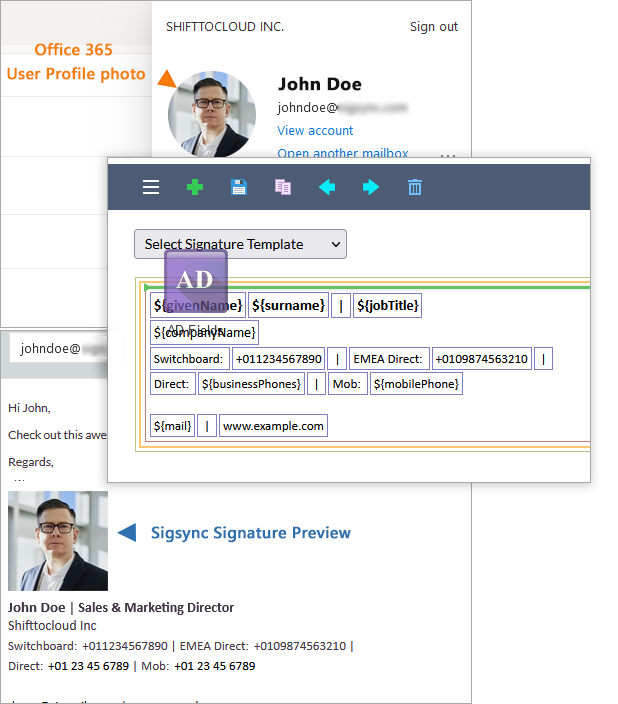Screen dimensions: 618x704
Task: Click the trash delete icon
Action: pos(415,187)
